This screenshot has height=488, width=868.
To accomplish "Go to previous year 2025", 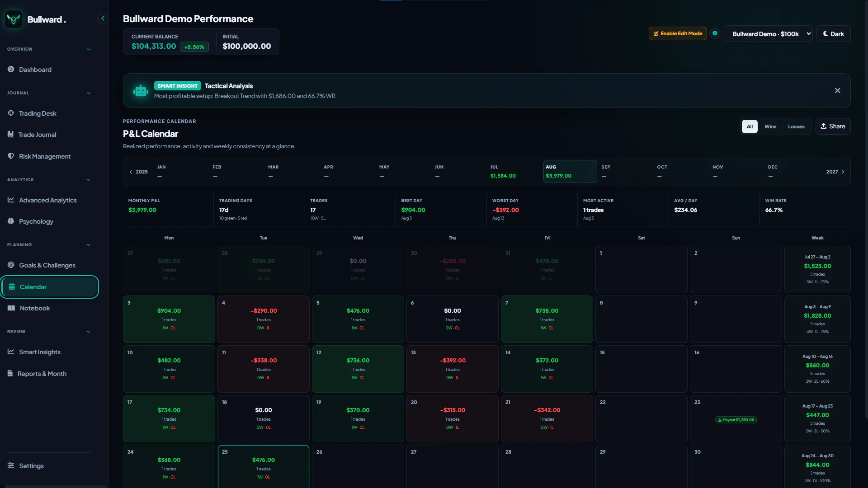I will [138, 172].
